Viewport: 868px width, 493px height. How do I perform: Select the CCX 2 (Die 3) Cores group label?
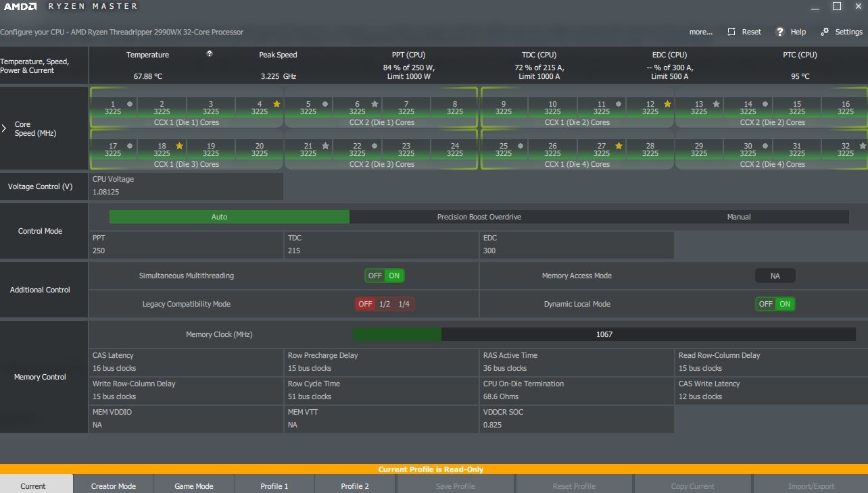[x=381, y=164]
